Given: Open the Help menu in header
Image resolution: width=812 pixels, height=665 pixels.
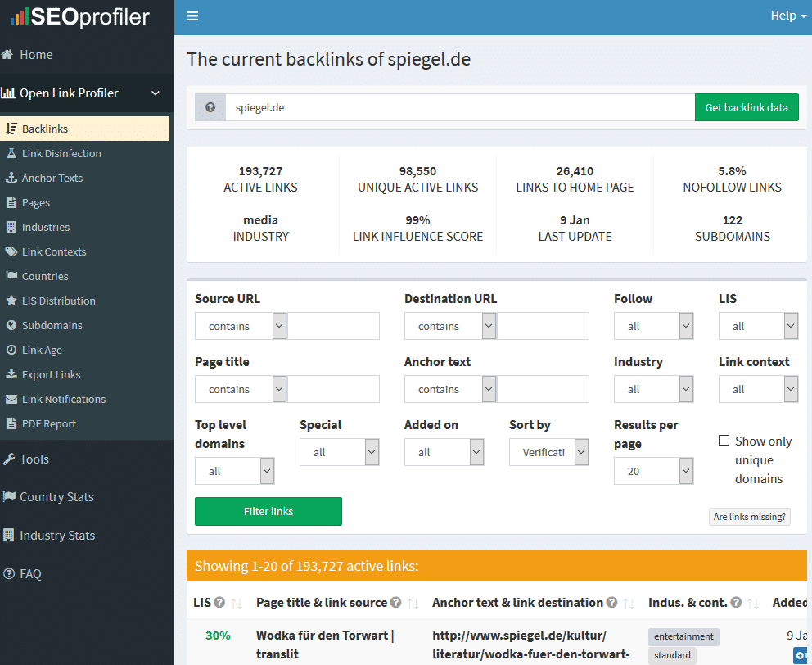Looking at the screenshot, I should click(x=788, y=16).
